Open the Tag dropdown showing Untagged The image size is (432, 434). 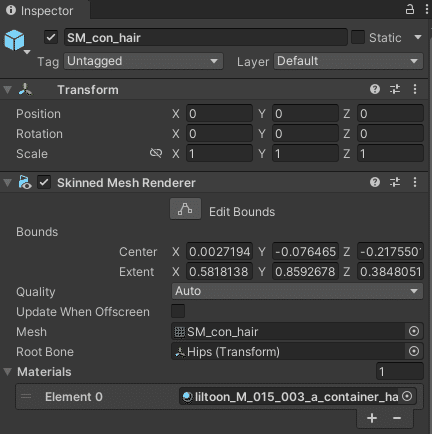click(143, 61)
